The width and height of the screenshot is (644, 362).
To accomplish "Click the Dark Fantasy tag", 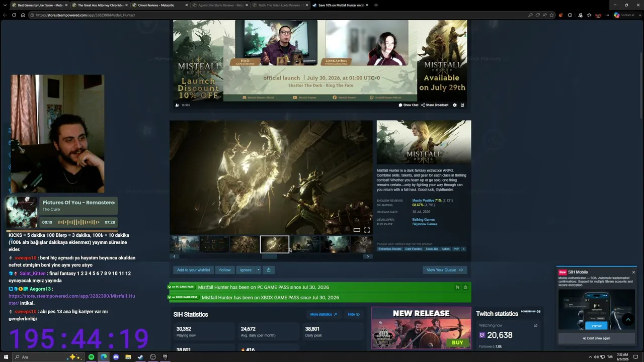I will click(x=414, y=249).
